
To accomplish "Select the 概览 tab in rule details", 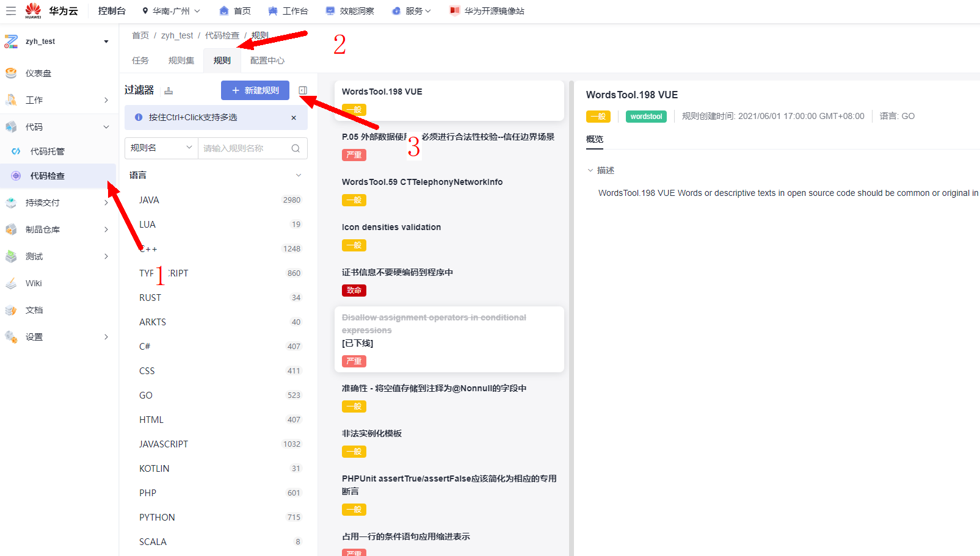I will tap(595, 139).
